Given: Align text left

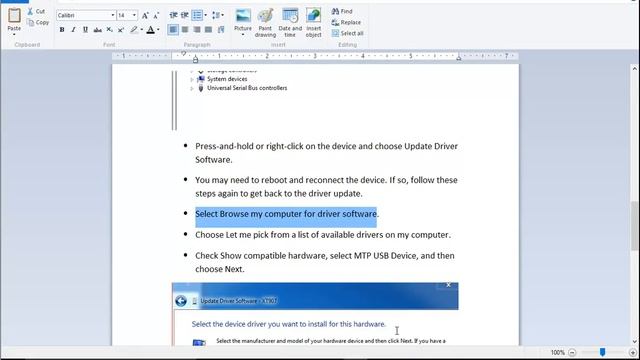Looking at the screenshot, I should pyautogui.click(x=173, y=30).
